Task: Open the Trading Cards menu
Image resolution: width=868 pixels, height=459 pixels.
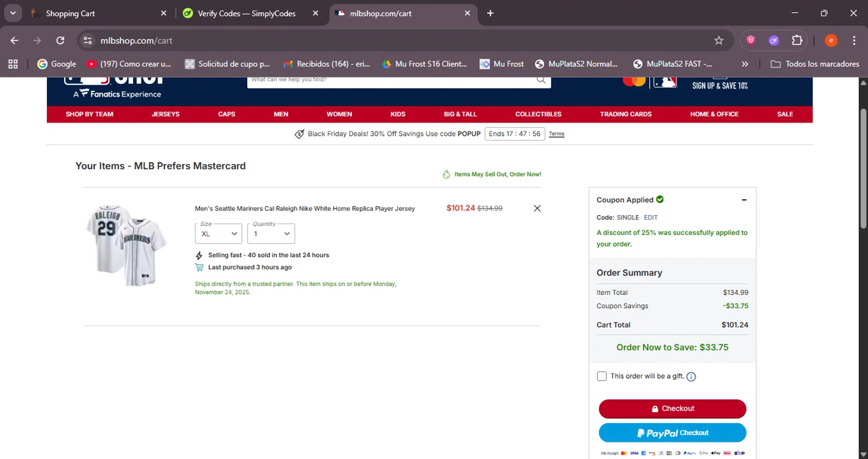Action: coord(626,114)
